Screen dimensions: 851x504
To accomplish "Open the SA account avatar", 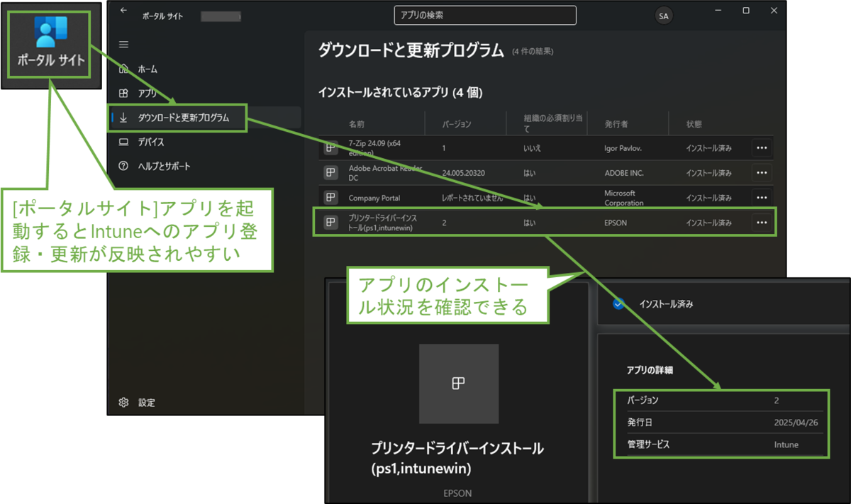I will (664, 16).
